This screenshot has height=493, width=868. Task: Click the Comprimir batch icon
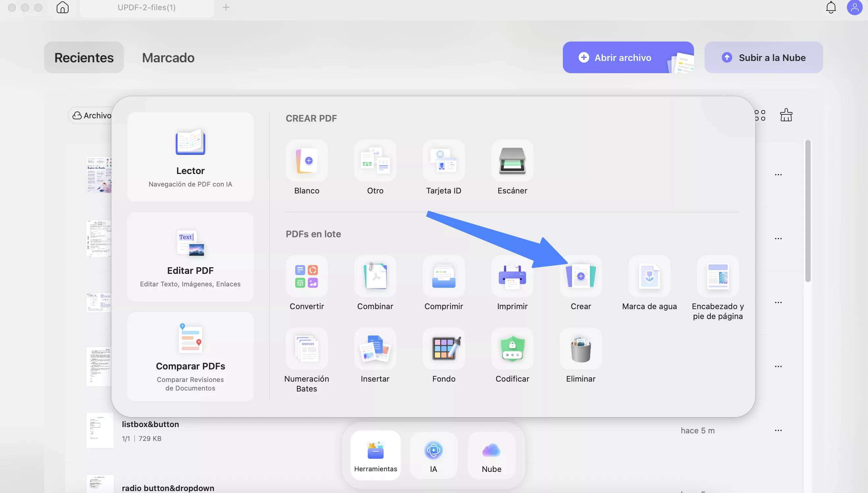(444, 276)
